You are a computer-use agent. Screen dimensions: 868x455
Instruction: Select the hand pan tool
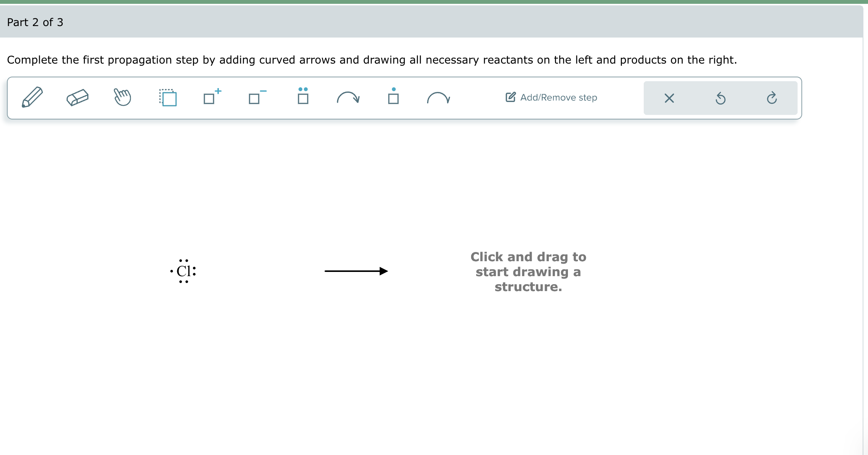pyautogui.click(x=122, y=97)
